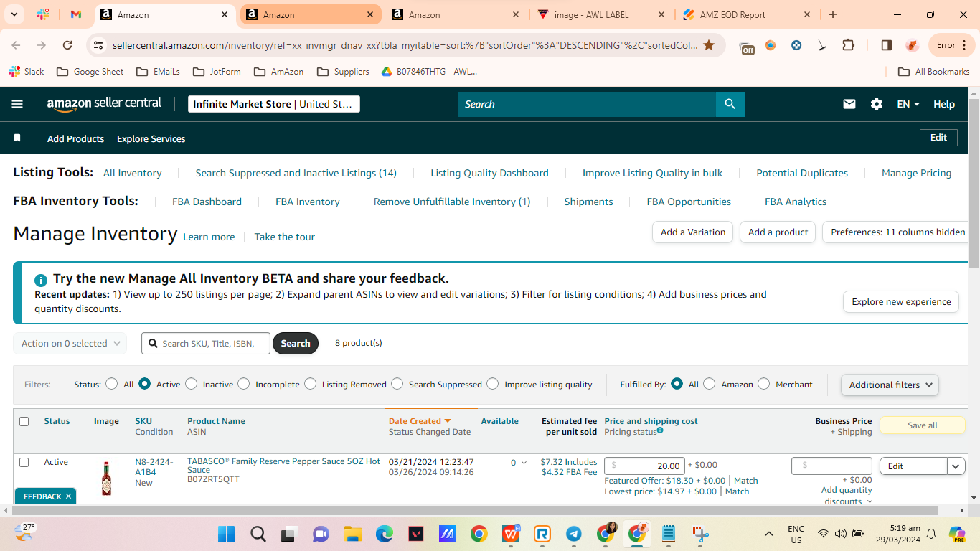Select the All status radio button
This screenshot has width=980, height=551.
coord(111,384)
